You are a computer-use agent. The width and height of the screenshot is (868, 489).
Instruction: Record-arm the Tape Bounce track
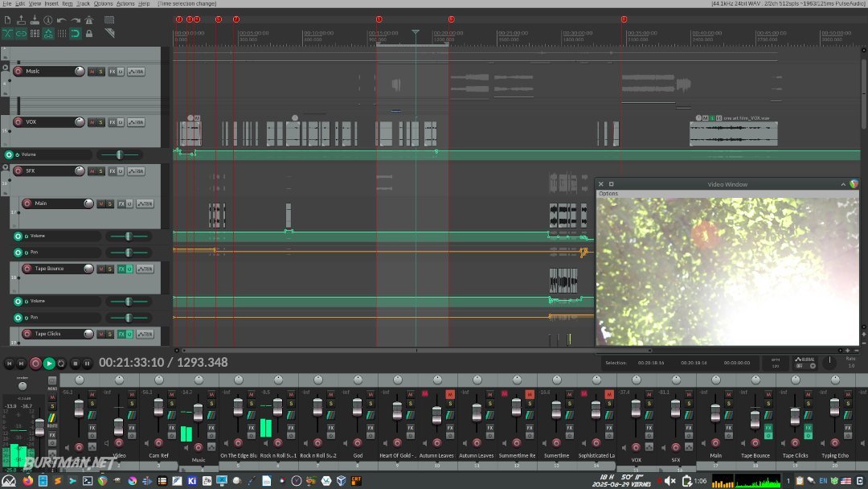(x=27, y=269)
